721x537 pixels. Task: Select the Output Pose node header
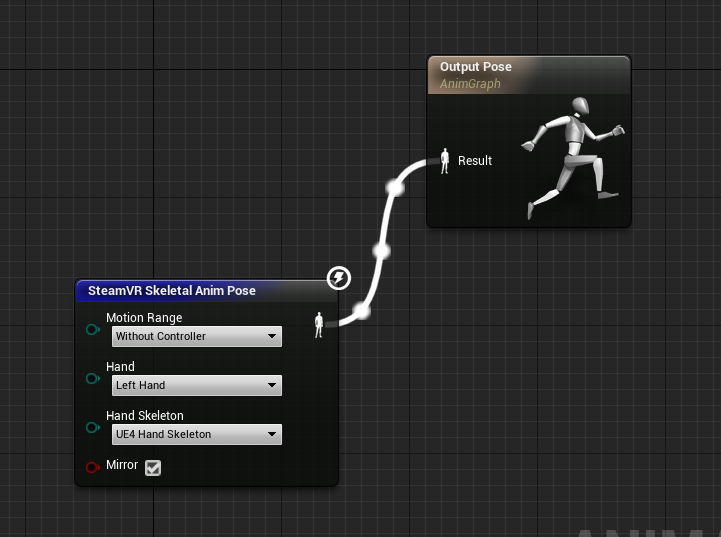(529, 75)
